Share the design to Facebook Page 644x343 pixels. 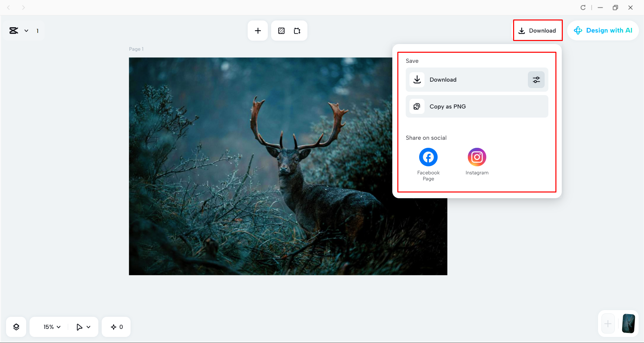click(428, 157)
